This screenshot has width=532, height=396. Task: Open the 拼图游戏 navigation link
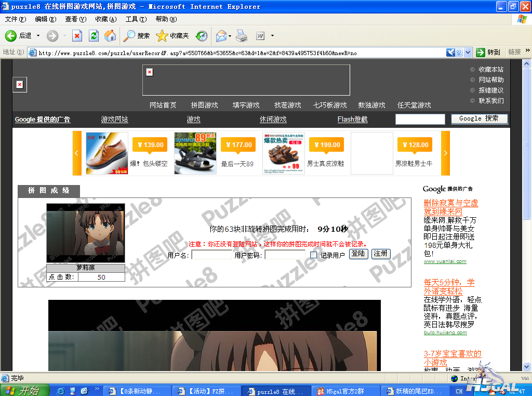204,105
